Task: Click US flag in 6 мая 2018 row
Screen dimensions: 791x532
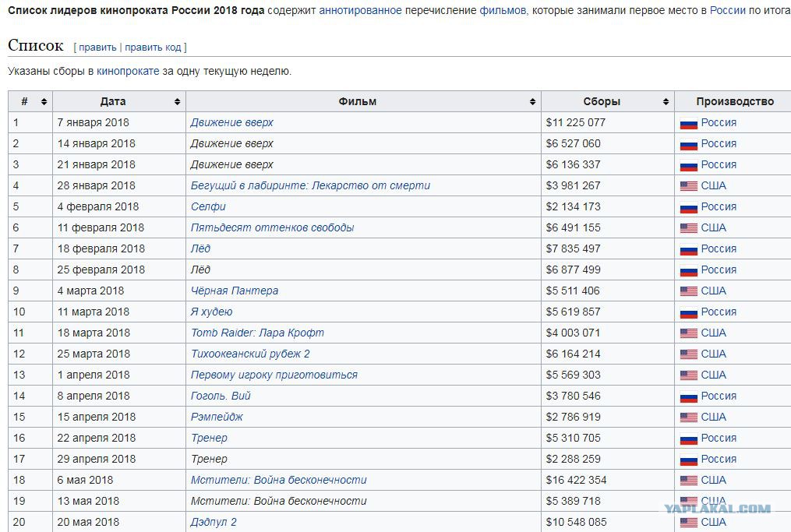Action: pos(689,481)
